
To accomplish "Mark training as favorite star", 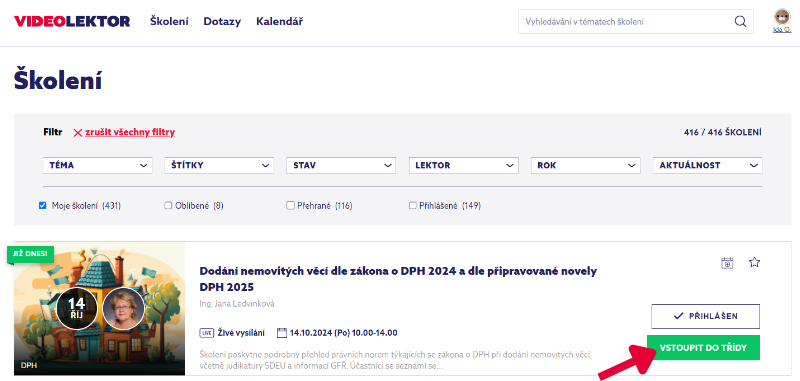I will pyautogui.click(x=754, y=262).
